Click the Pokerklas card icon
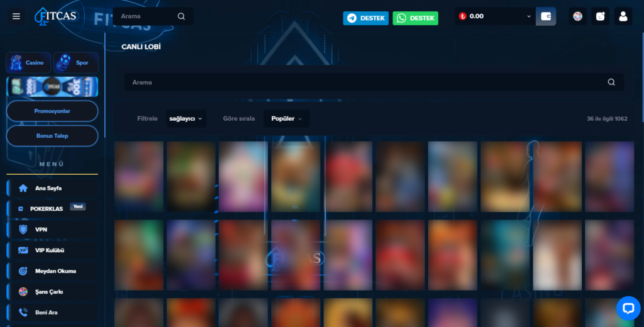 [x=21, y=209]
